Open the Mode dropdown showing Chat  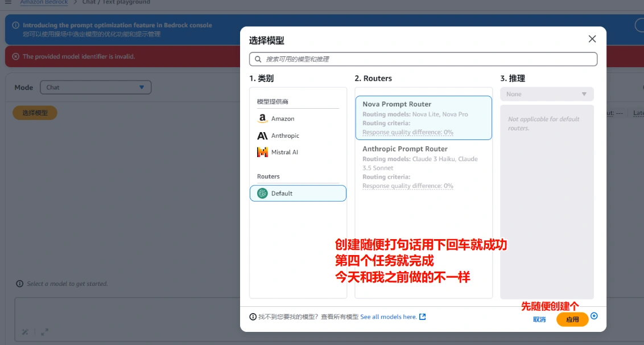click(96, 87)
